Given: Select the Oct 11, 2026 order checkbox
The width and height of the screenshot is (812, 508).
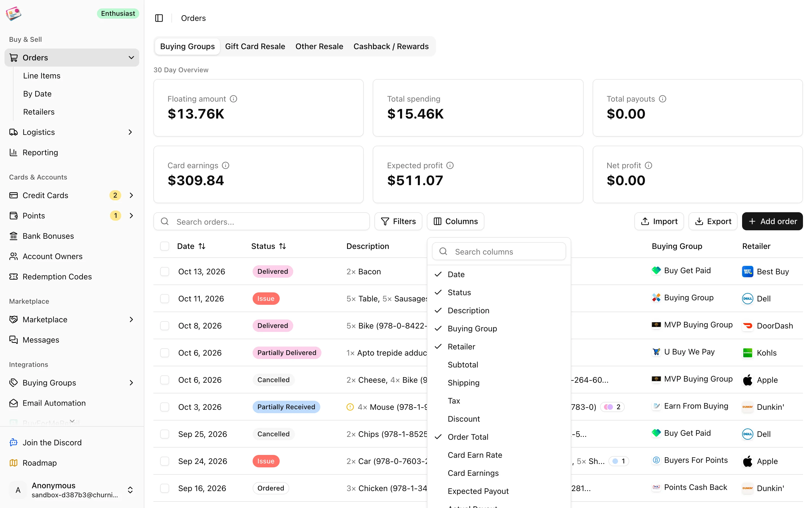Looking at the screenshot, I should click(x=164, y=299).
